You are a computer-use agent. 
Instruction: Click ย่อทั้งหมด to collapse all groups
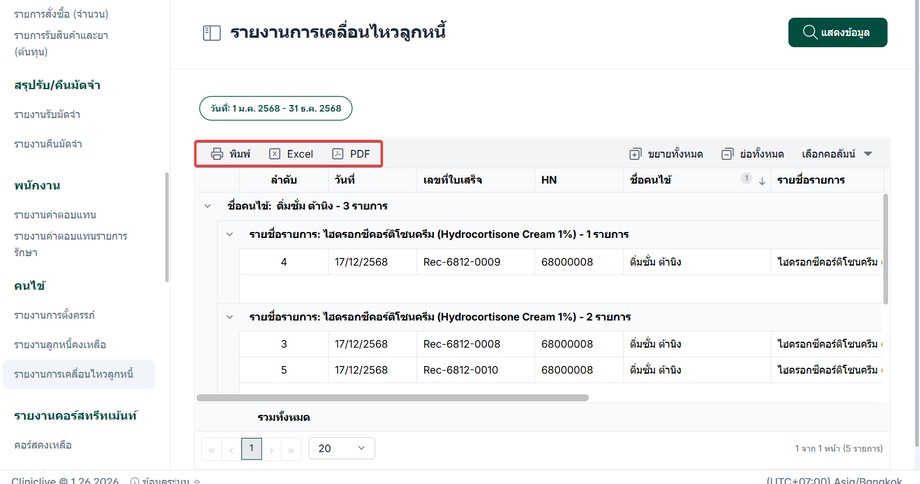tap(753, 154)
